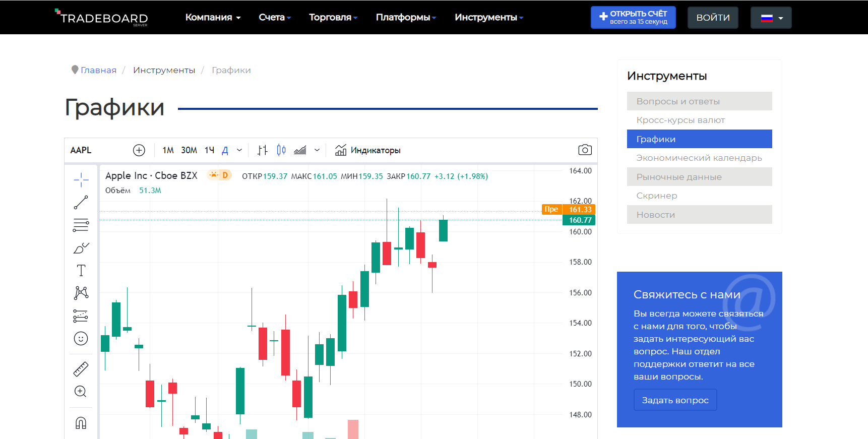
Task: Open the Инструменты dropdown in top navigation
Action: (489, 18)
